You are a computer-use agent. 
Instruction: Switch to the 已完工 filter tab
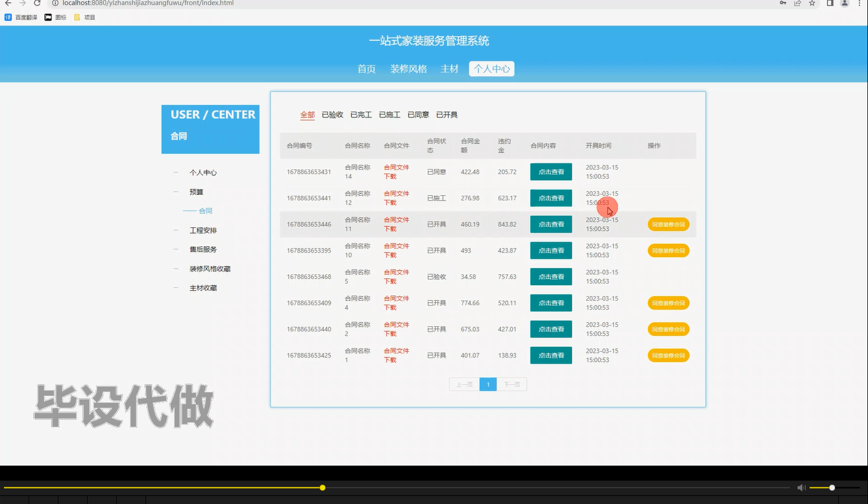(361, 115)
